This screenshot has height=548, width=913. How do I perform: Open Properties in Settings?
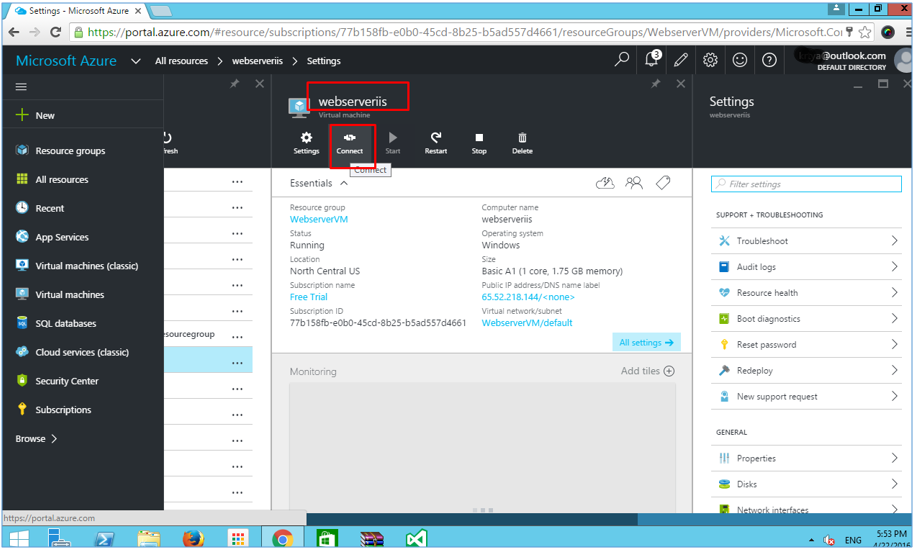point(806,458)
